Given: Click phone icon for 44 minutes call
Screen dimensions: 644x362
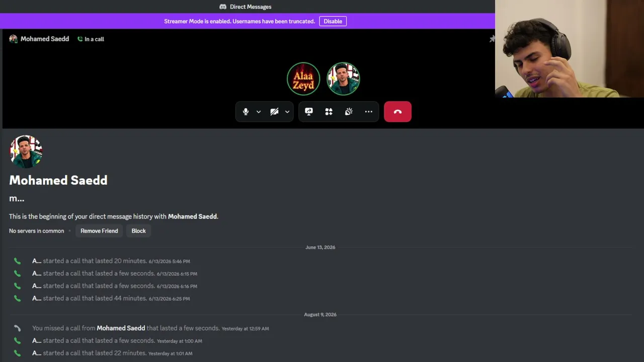Looking at the screenshot, I should tap(18, 298).
